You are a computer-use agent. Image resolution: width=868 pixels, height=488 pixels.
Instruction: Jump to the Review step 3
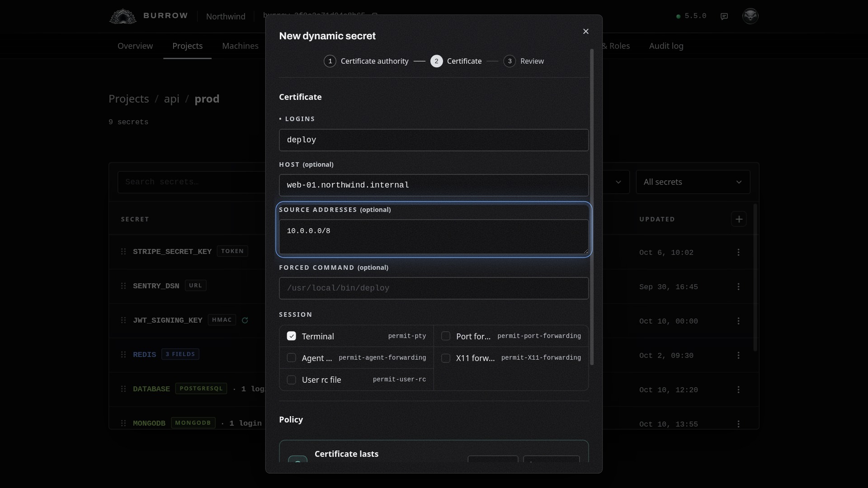click(x=524, y=61)
